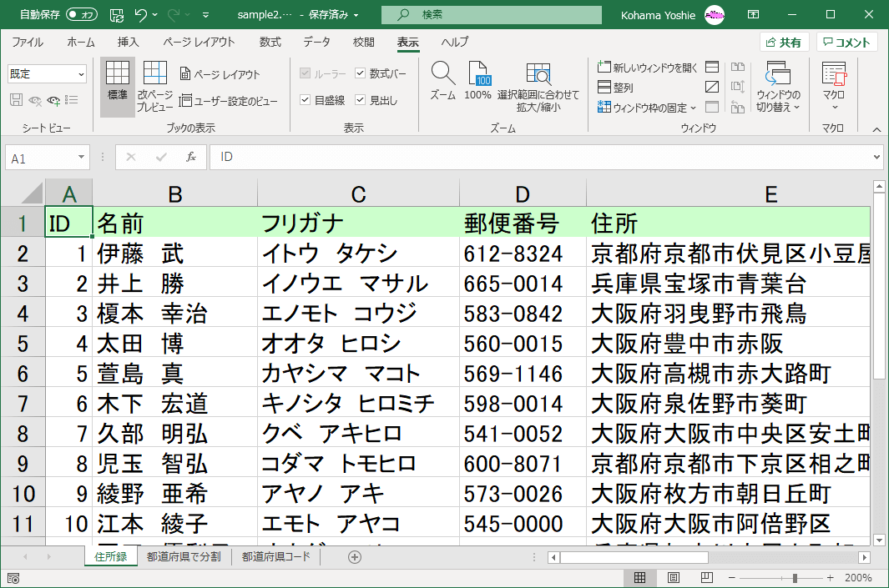Viewport: 889px width, 588px height.
Task: Switch to Page Layout (ページレイアウト) view
Action: tap(220, 74)
